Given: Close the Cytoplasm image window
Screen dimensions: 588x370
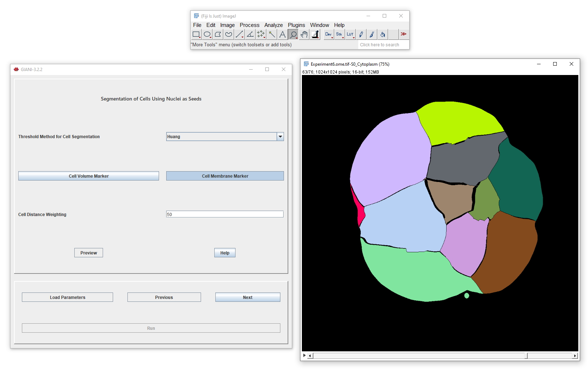Looking at the screenshot, I should tap(571, 64).
